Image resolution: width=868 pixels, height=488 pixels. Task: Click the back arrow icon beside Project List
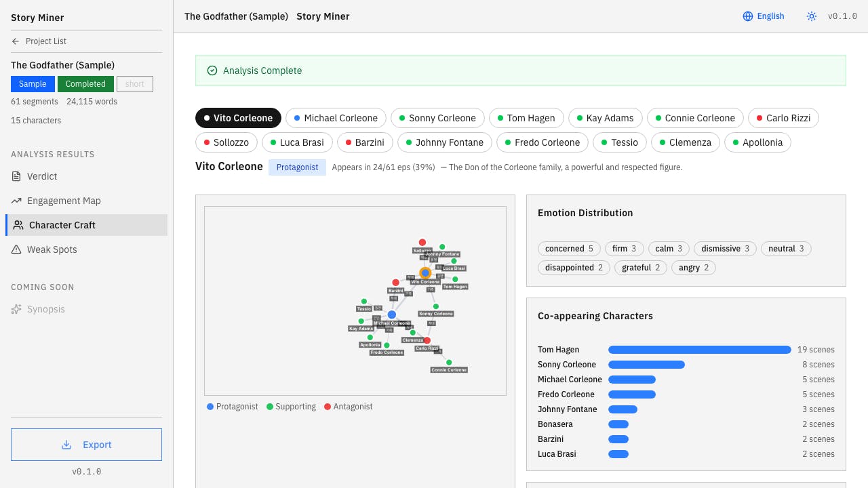click(x=16, y=41)
